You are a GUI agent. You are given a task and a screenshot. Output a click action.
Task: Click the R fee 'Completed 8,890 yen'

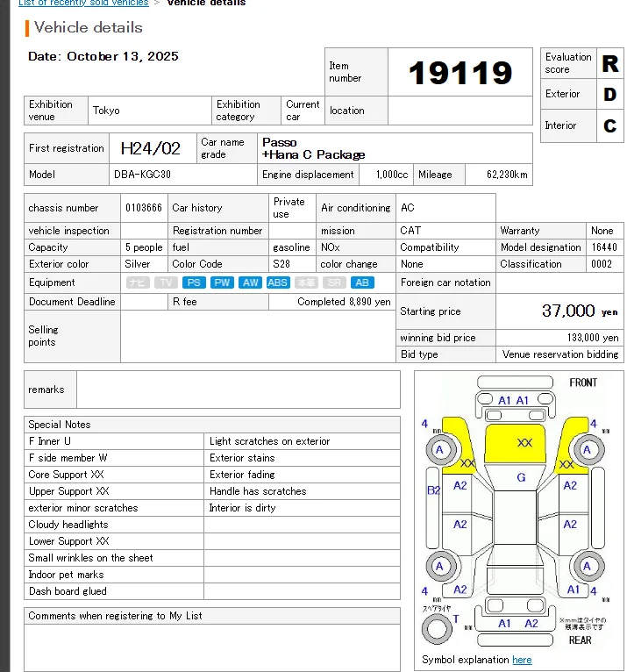click(344, 302)
